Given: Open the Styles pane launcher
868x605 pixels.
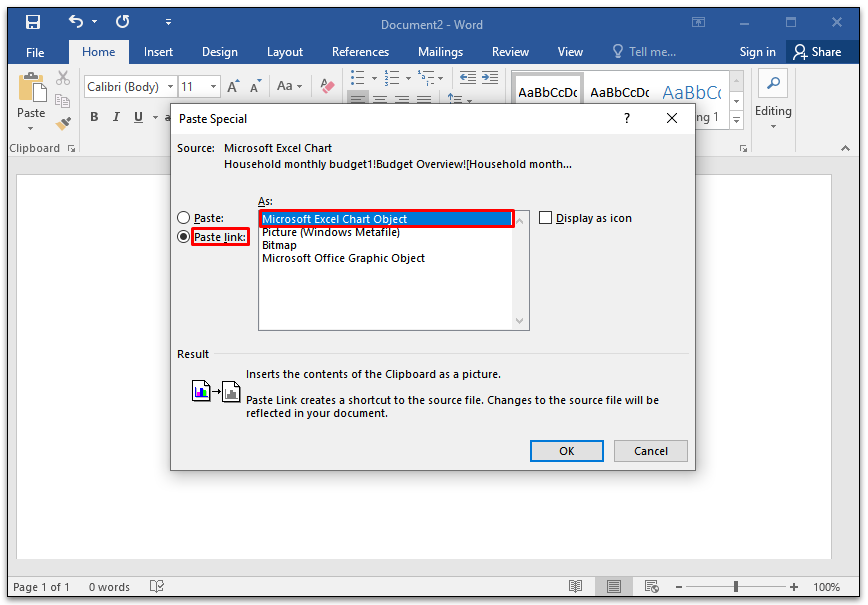Looking at the screenshot, I should pyautogui.click(x=743, y=148).
